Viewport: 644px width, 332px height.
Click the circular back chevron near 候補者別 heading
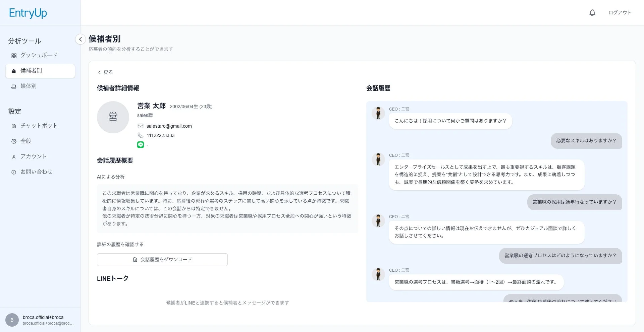tap(80, 39)
